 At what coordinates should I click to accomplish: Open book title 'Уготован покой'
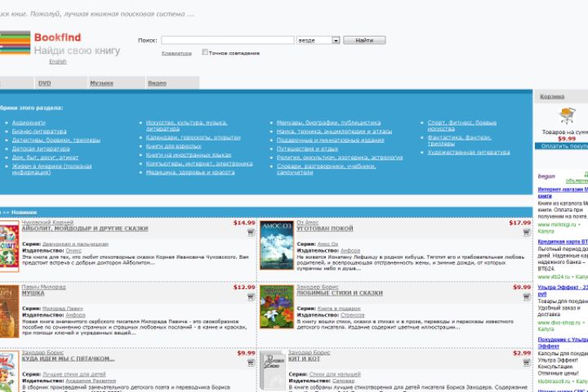point(325,229)
